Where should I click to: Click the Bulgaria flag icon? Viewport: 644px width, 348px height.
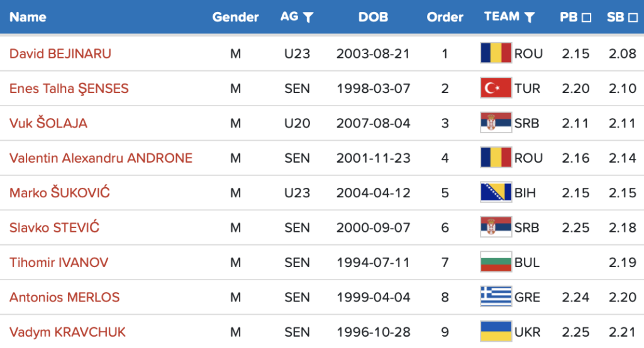[496, 262]
